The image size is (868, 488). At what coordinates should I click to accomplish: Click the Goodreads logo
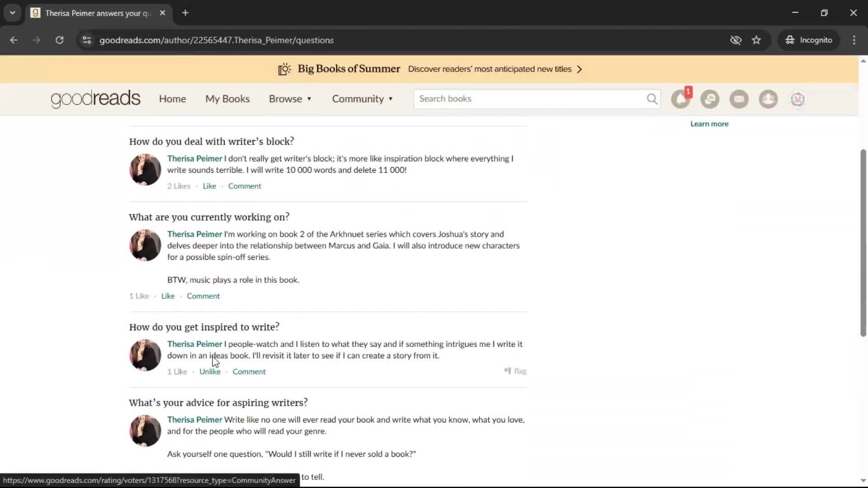(x=95, y=99)
